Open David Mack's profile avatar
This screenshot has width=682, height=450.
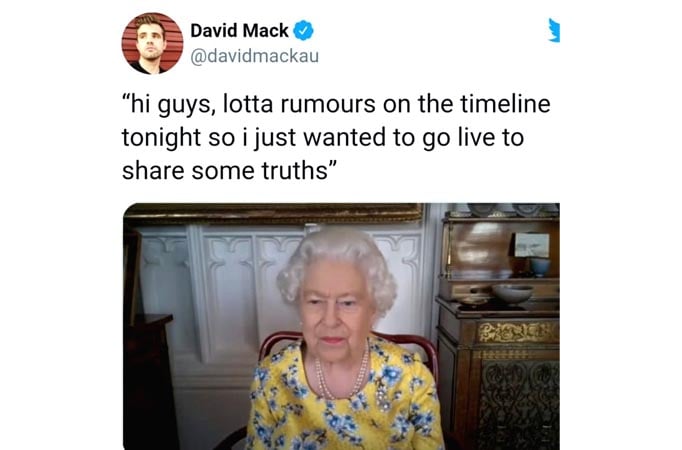click(152, 43)
